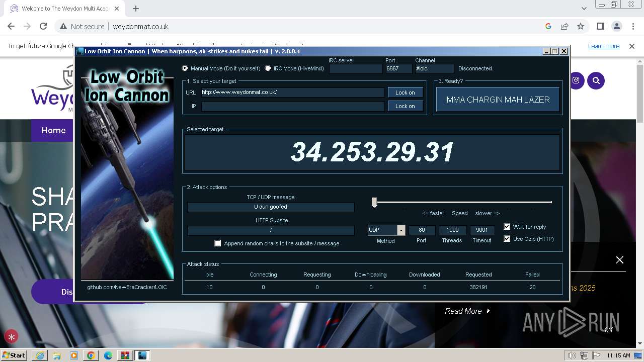Close the Weydon Multi Academy tab
Screen dimensions: 644x362
(x=118, y=9)
